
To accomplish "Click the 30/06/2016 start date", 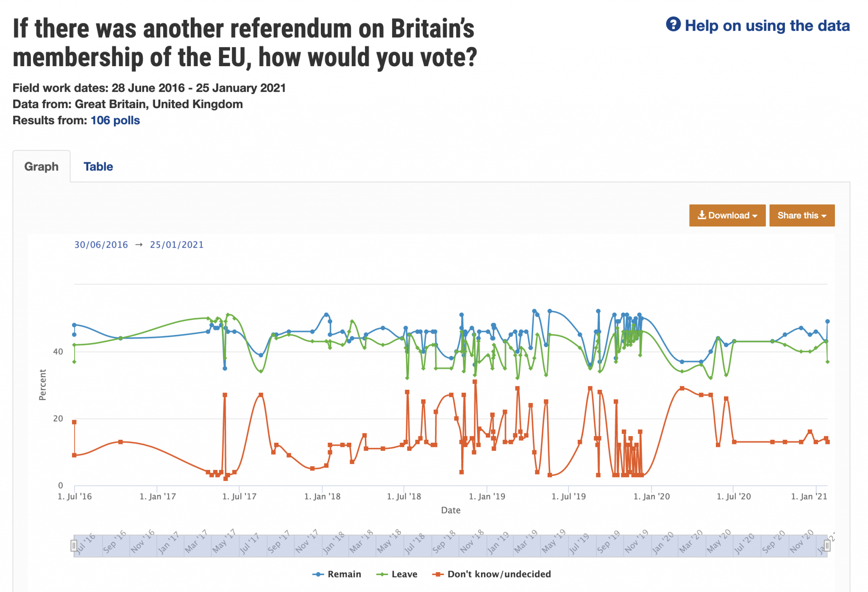I will [x=101, y=244].
